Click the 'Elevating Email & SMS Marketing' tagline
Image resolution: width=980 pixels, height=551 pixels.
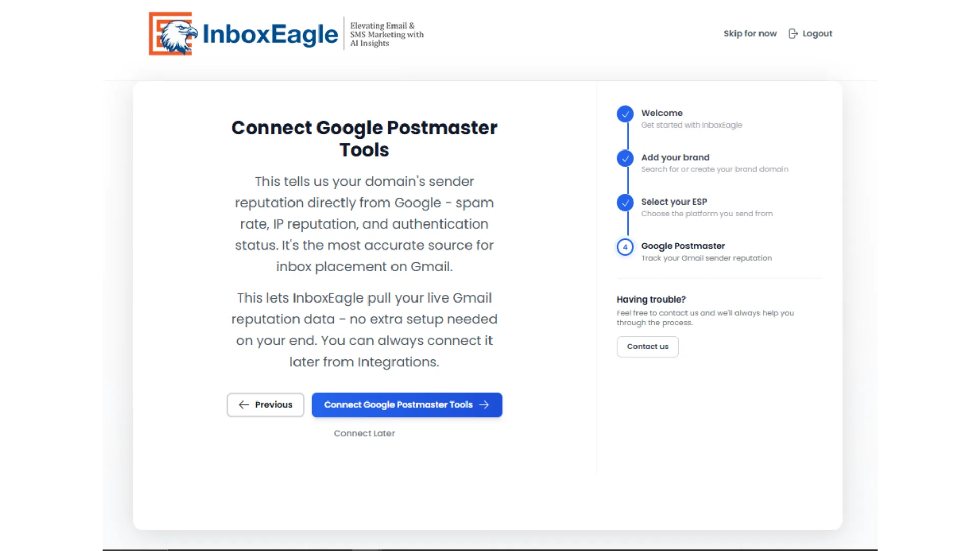click(x=386, y=34)
